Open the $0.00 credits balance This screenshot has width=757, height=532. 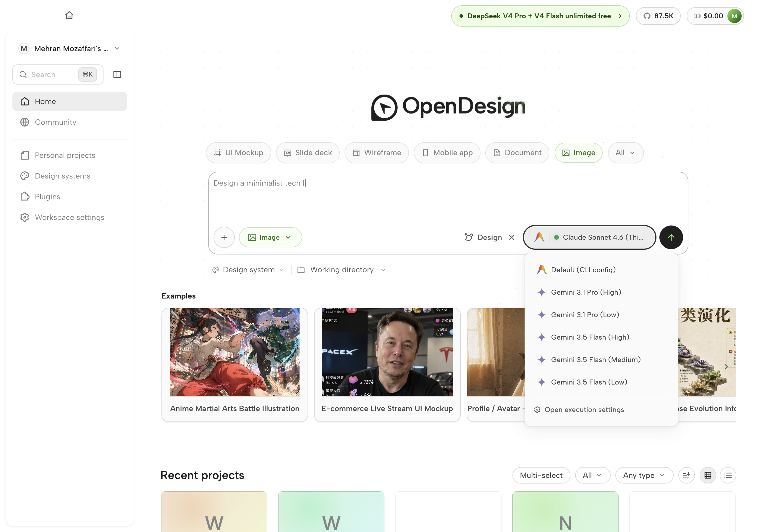pyautogui.click(x=708, y=16)
